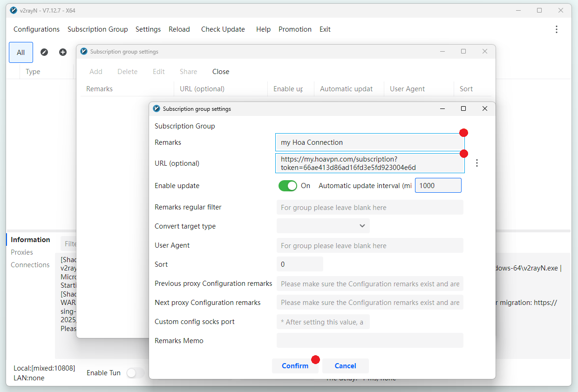Switch to the Proxies tab

22,252
